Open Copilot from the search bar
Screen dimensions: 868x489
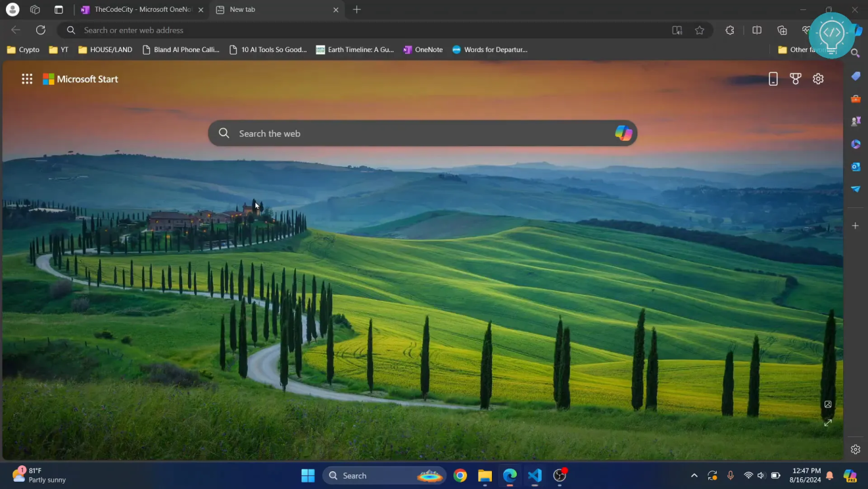(623, 133)
